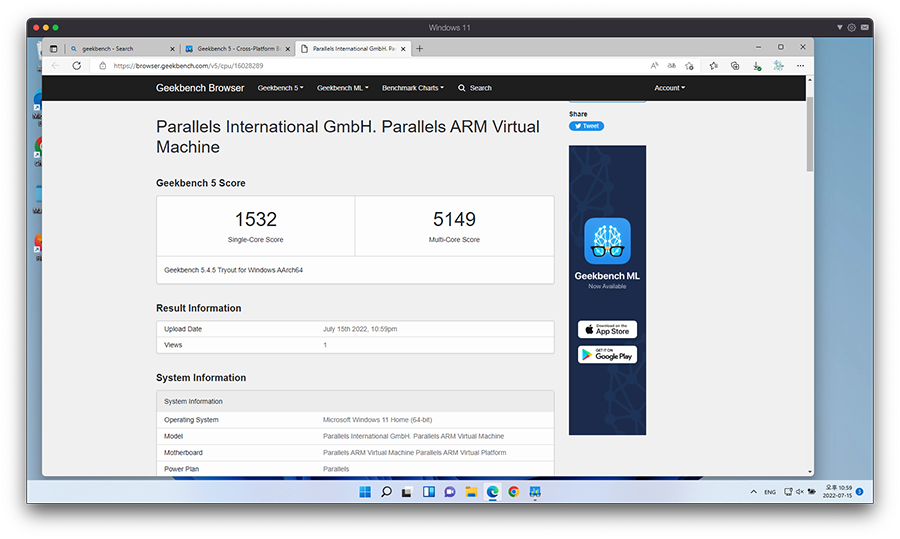900x539 pixels.
Task: Select the Parallels International GmbH tab
Action: 353,49
